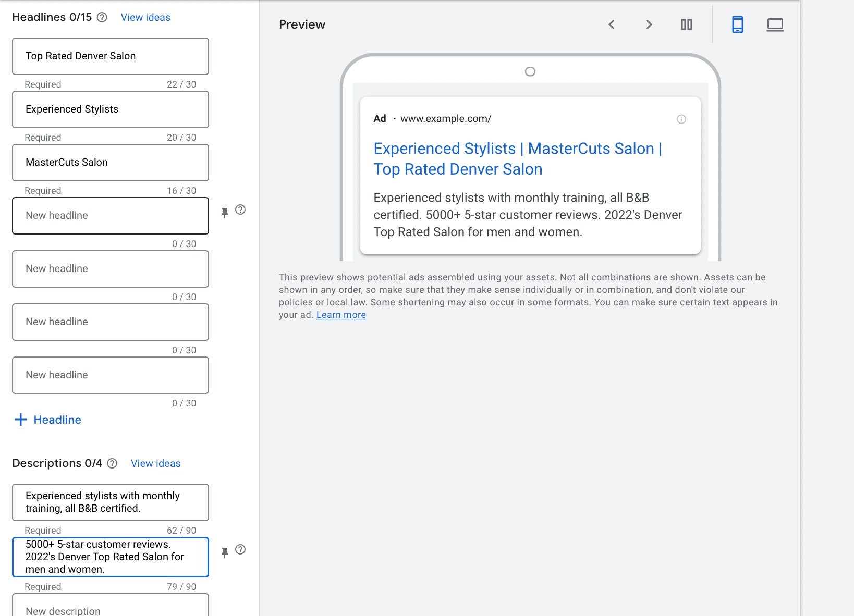Open side-by-side columns preview view
This screenshot has height=616, width=854.
tap(687, 24)
